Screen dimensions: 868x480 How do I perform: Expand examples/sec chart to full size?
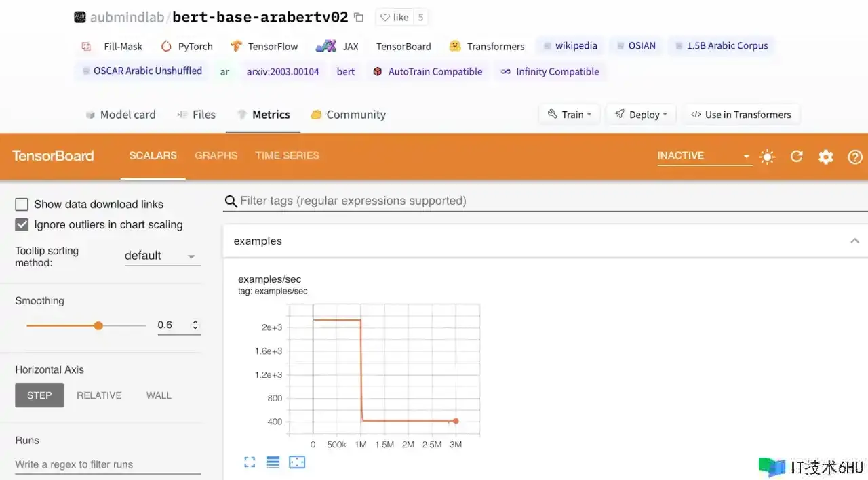[250, 462]
